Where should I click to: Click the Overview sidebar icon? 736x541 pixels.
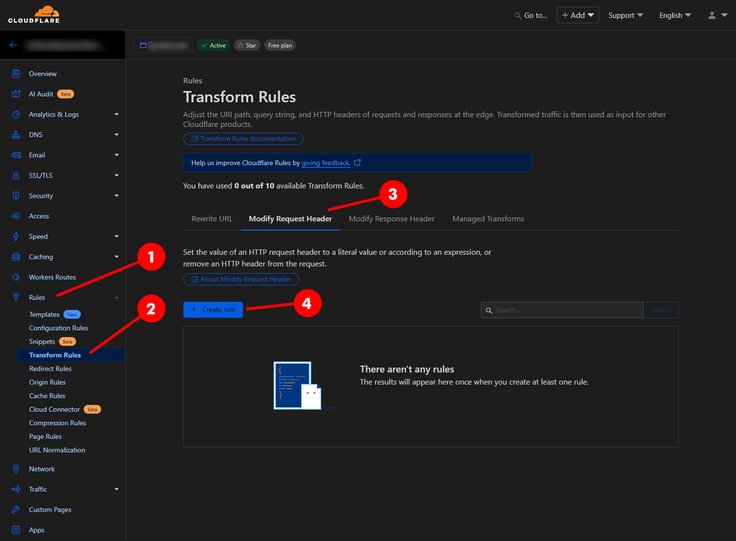click(x=16, y=74)
